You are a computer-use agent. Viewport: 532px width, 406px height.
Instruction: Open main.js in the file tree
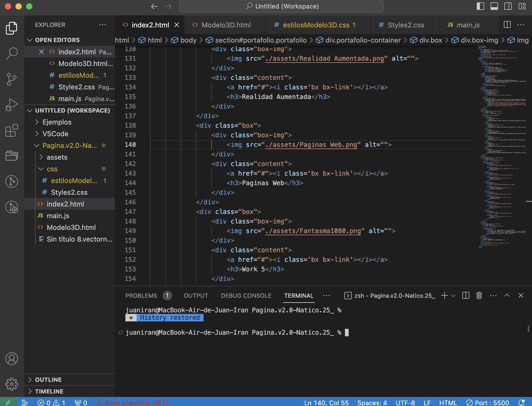tap(58, 216)
